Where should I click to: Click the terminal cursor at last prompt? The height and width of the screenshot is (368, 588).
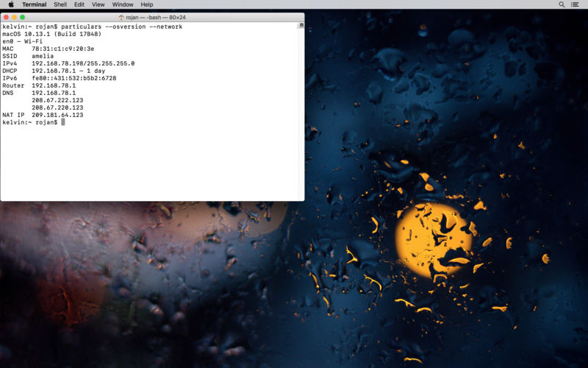coord(63,122)
